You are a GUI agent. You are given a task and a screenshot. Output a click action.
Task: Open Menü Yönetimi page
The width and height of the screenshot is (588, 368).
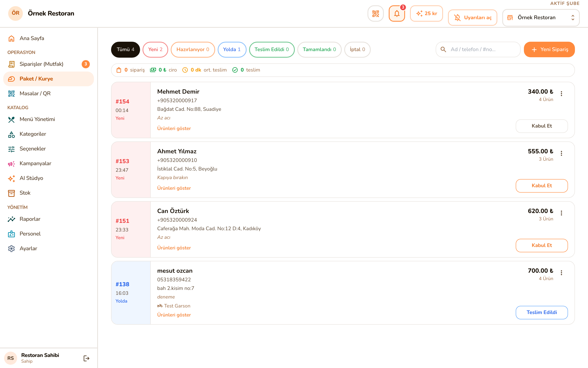tap(49, 119)
